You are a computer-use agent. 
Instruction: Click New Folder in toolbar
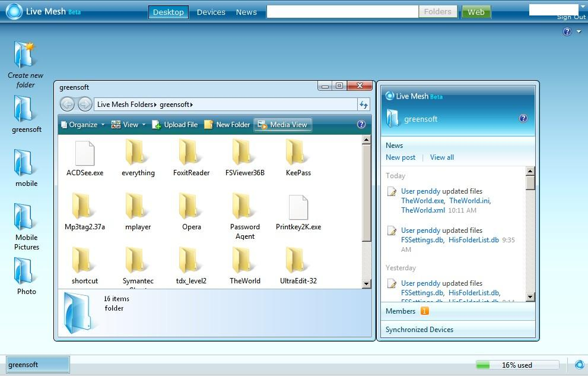[227, 125]
